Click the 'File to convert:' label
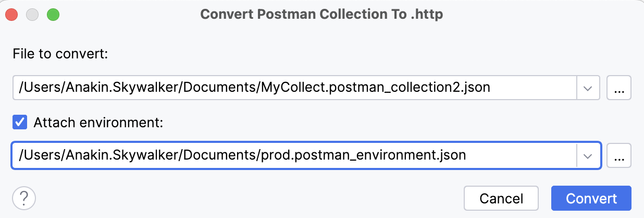 click(x=60, y=54)
